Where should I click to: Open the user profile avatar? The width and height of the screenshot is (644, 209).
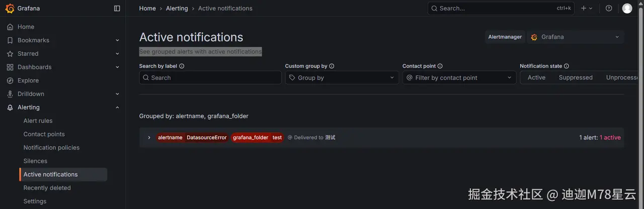(x=627, y=8)
